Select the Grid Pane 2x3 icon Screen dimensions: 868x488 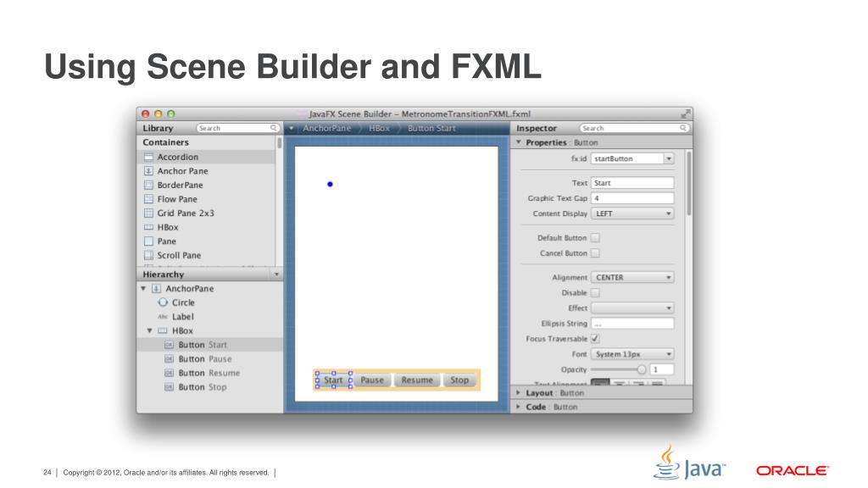[148, 213]
